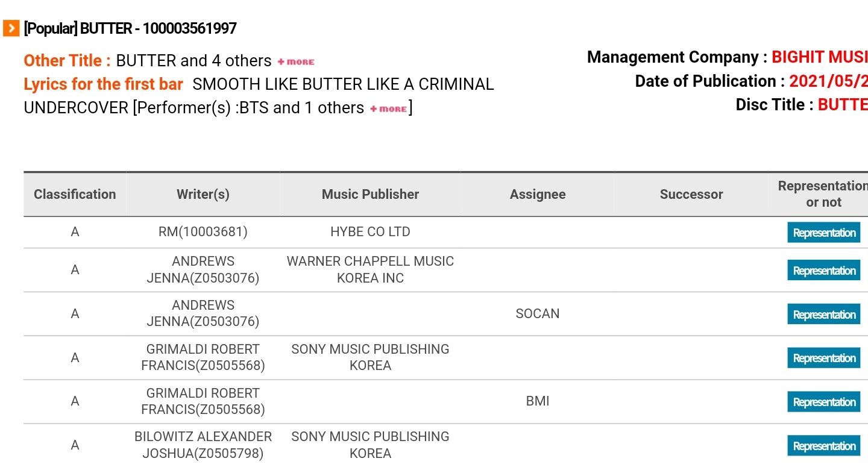Viewport: 868px width, 467px height.
Task: Click Representation button for Warner Chappell row
Action: (823, 271)
